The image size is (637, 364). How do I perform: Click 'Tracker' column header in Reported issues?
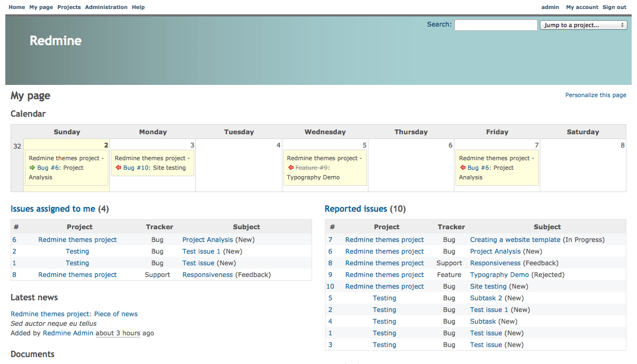(x=451, y=227)
